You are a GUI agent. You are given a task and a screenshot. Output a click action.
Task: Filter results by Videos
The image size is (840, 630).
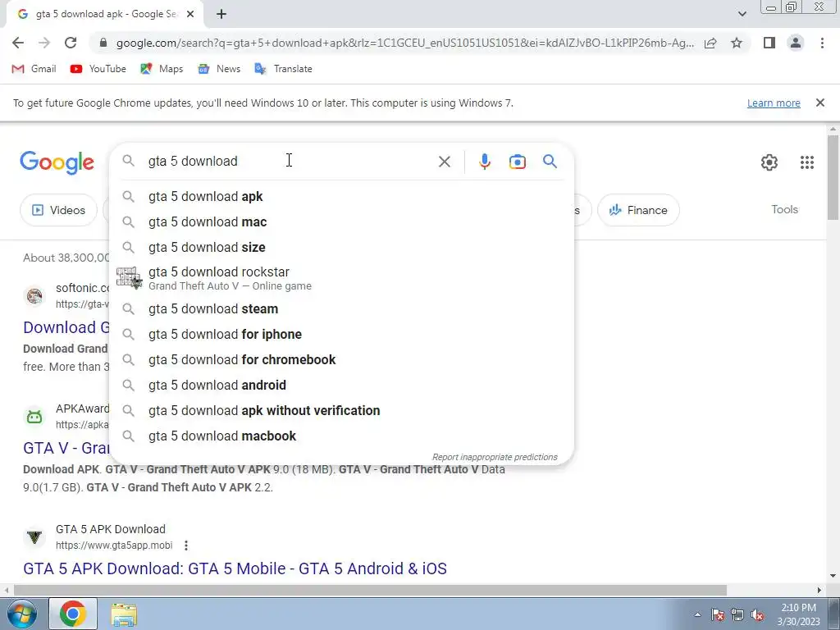58,210
